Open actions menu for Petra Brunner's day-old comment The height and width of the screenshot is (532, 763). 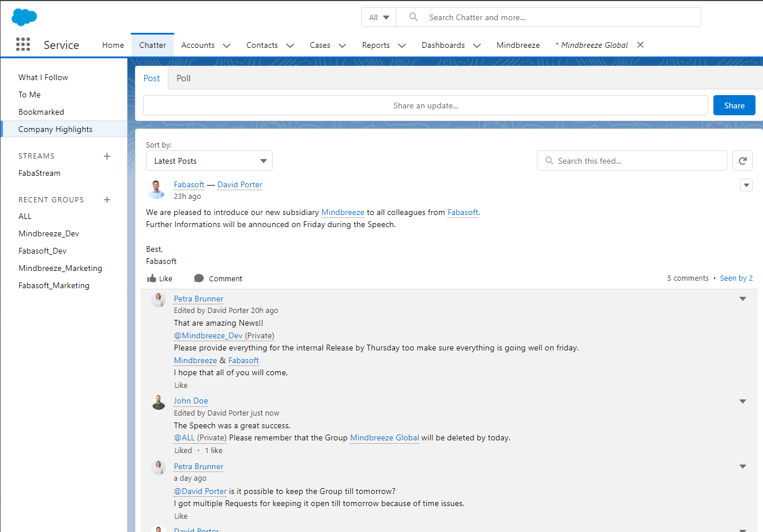coord(743,466)
